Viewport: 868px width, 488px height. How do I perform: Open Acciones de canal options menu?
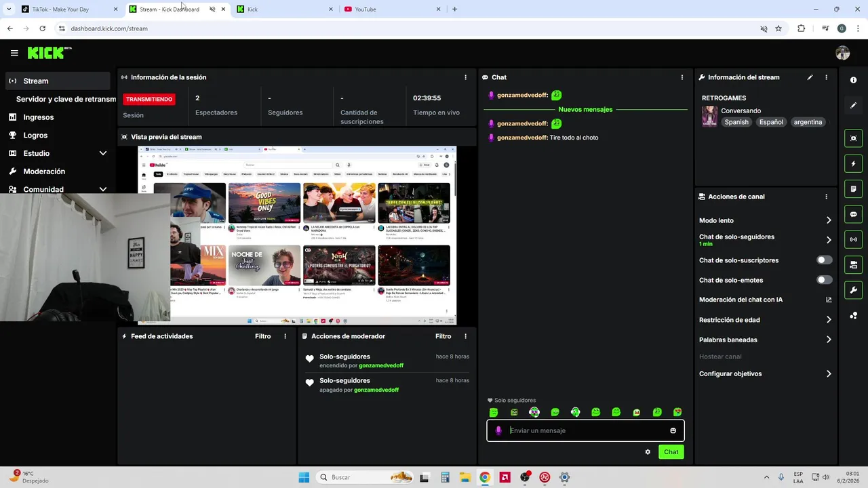(826, 197)
